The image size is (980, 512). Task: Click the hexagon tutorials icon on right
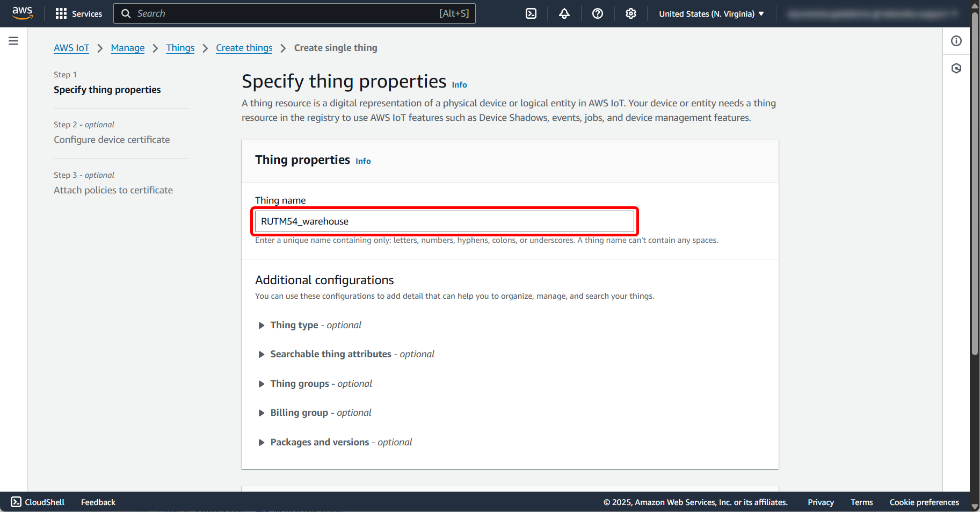pos(956,68)
